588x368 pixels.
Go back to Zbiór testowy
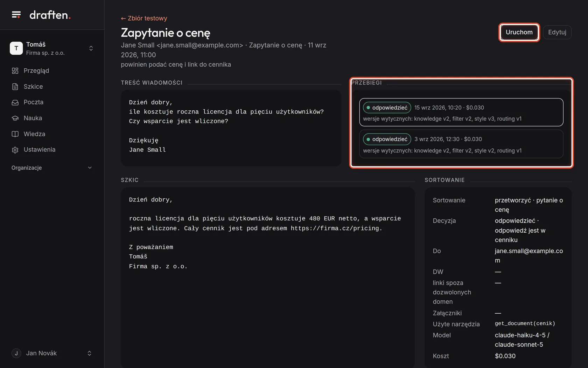tap(144, 18)
